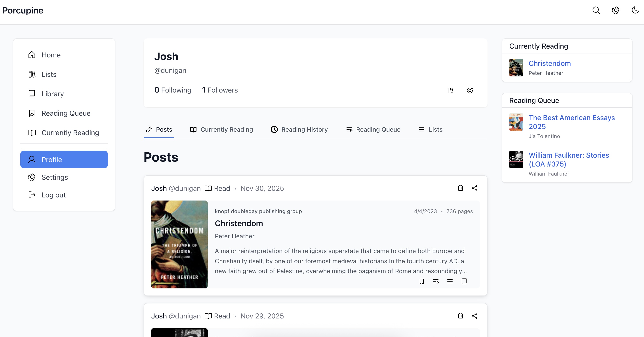
Task: Open The Best American Essays 2025 link
Action: coord(572,122)
